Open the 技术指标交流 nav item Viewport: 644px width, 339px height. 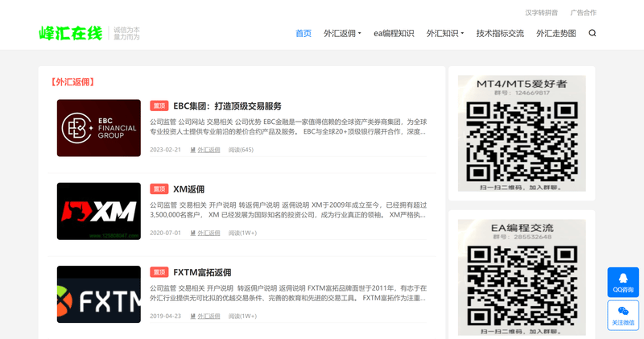[500, 33]
